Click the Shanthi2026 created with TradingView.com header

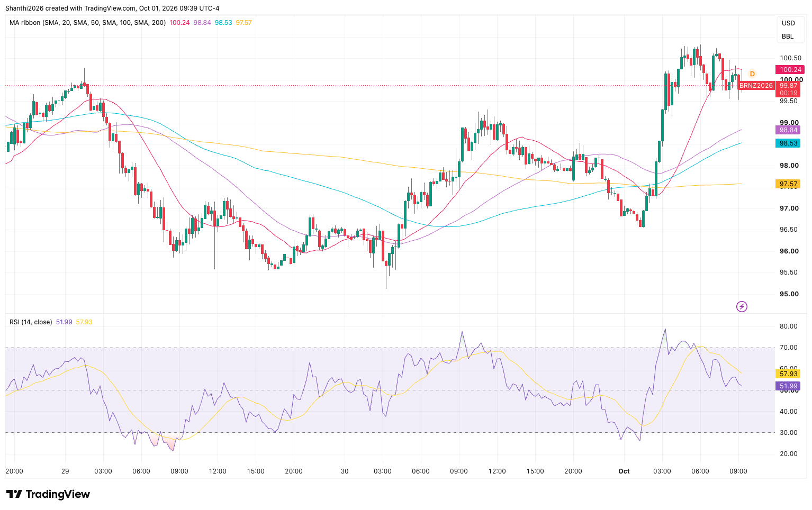click(x=112, y=8)
